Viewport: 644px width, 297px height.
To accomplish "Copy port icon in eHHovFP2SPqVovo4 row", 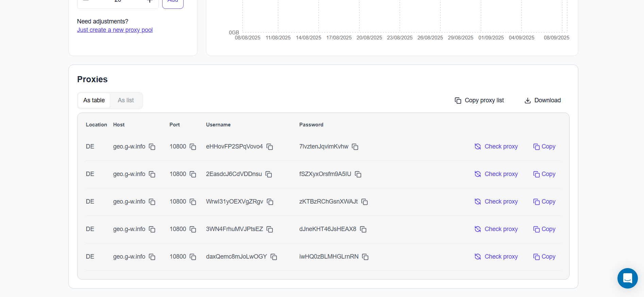I will [x=193, y=147].
